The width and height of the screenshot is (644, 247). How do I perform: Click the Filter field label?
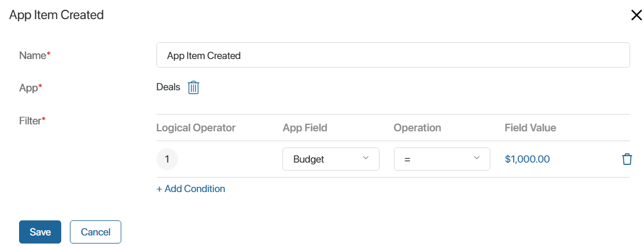[32, 121]
